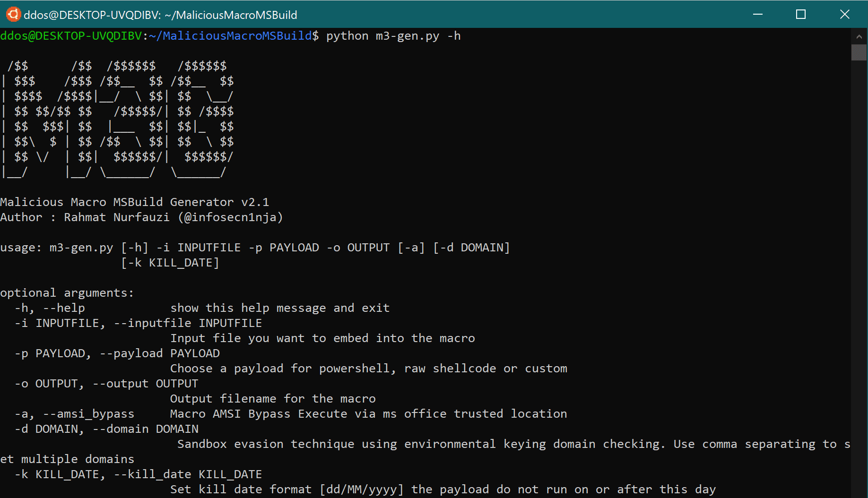Maximize the terminal window
The width and height of the screenshot is (868, 498).
801,14
